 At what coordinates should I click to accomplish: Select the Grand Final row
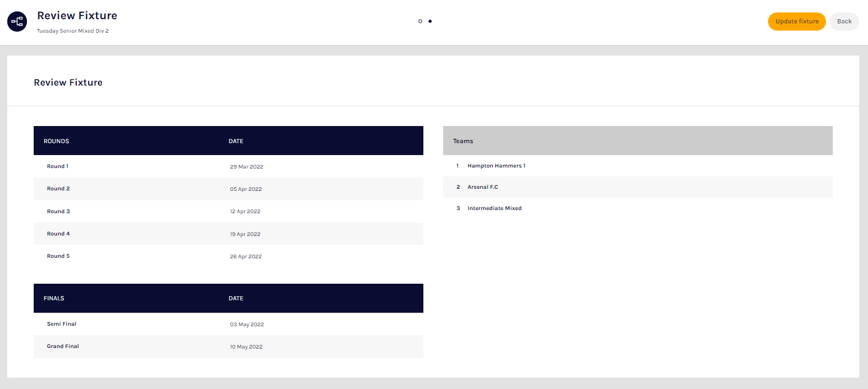pyautogui.click(x=63, y=346)
